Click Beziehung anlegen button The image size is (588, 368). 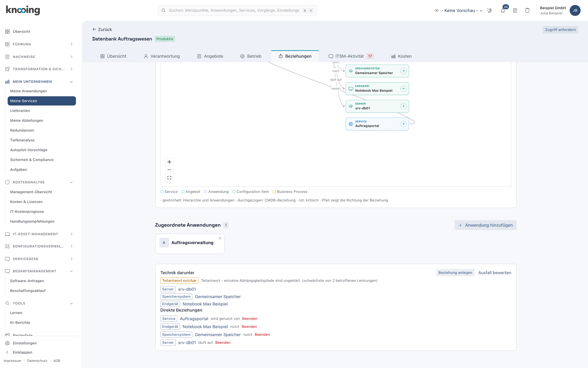coord(455,273)
